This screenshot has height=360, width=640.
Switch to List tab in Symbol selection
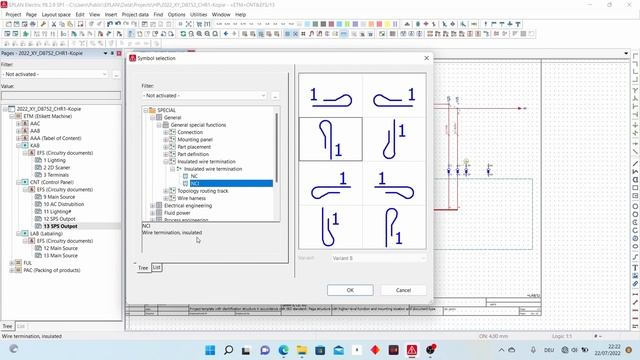[x=156, y=267]
